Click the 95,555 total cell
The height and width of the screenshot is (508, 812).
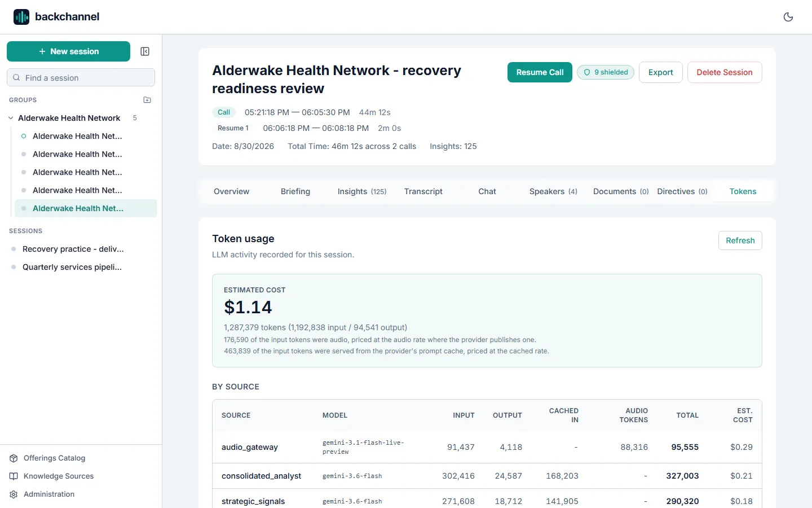tap(685, 447)
